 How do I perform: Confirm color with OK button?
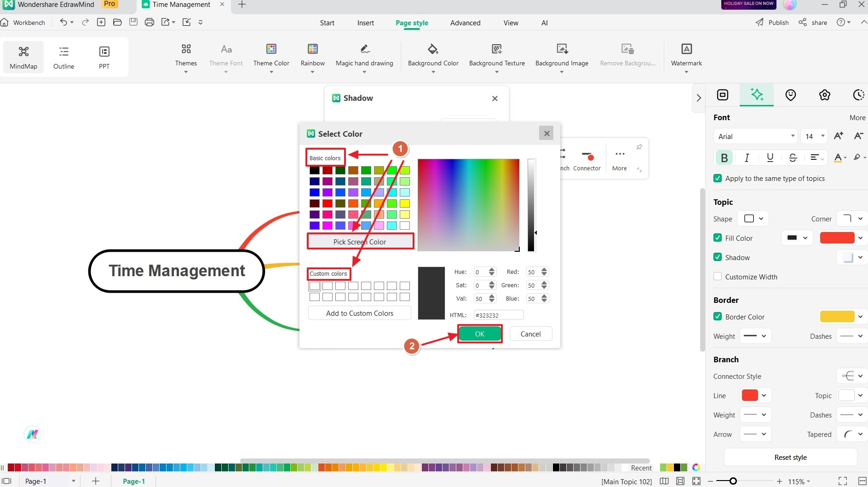[480, 334]
